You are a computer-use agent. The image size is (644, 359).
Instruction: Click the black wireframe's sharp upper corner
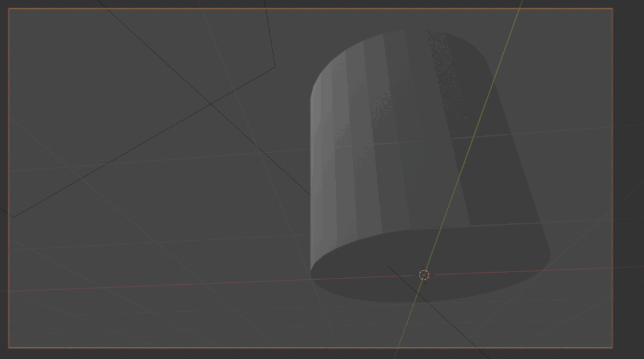[x=275, y=67]
